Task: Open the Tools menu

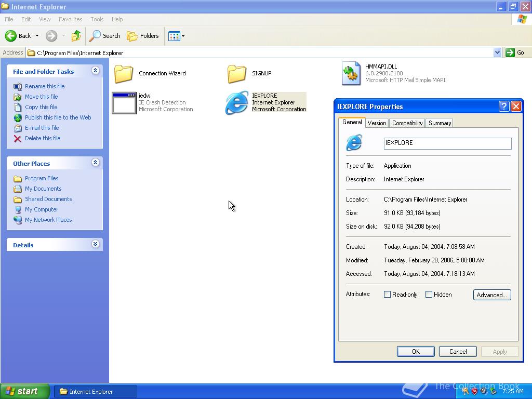Action: click(x=97, y=19)
